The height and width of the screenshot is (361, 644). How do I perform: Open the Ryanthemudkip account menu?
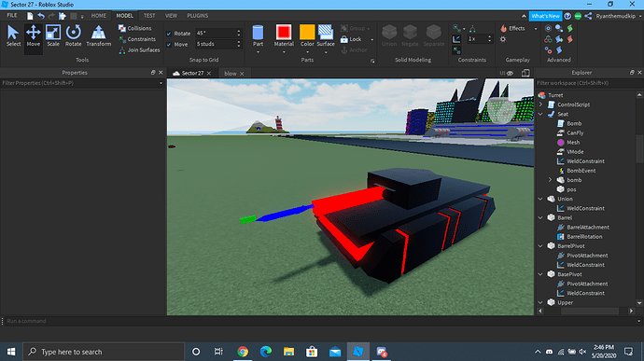619,16
